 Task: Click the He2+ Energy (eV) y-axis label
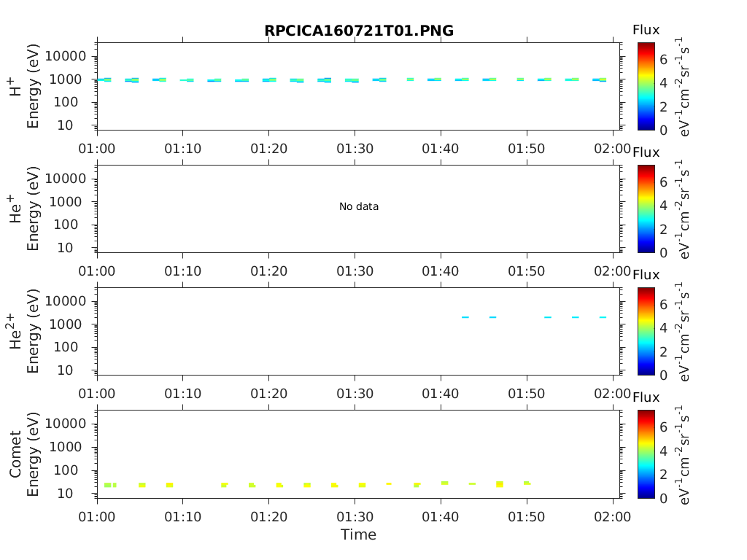[25, 331]
